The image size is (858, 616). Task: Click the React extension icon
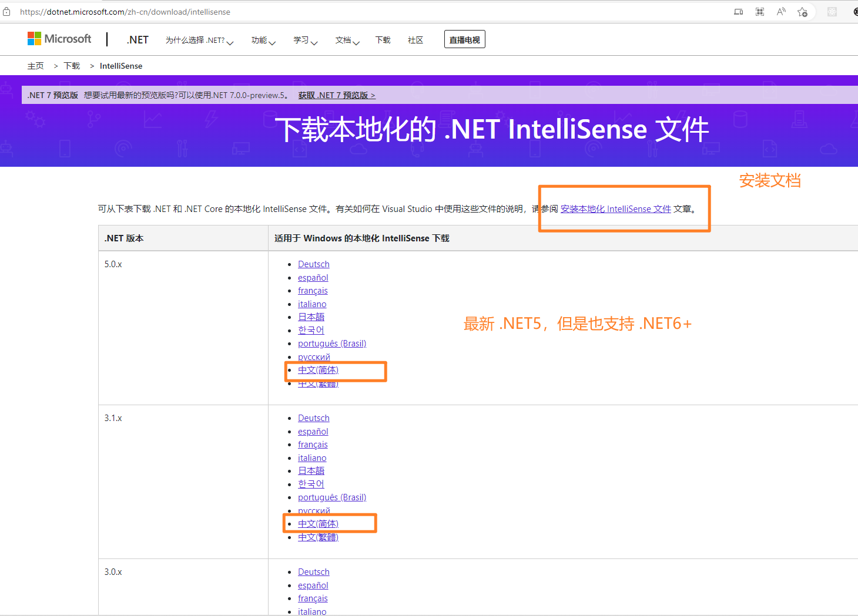tap(832, 12)
